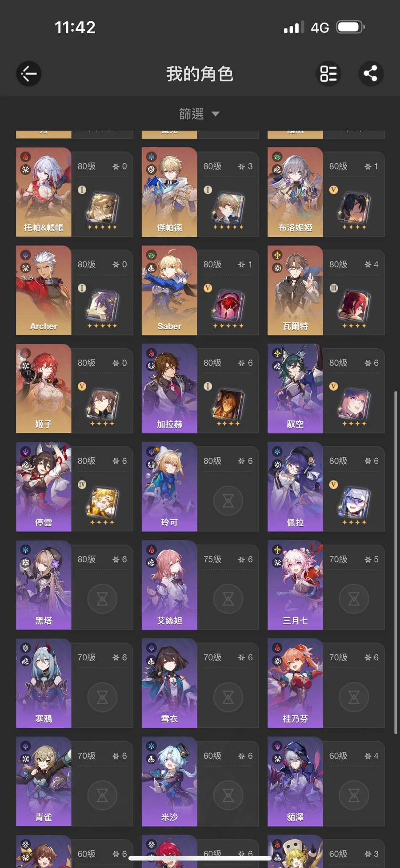Select the light cone icon on Saber's card

point(228,307)
